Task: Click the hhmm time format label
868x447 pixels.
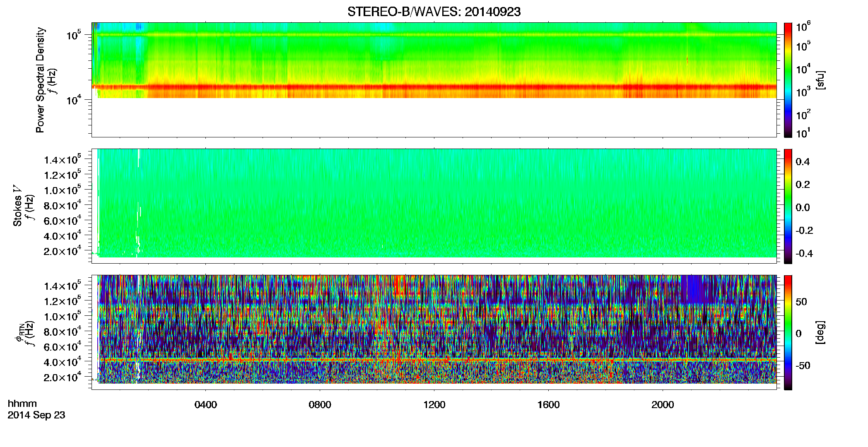Action: click(x=22, y=404)
